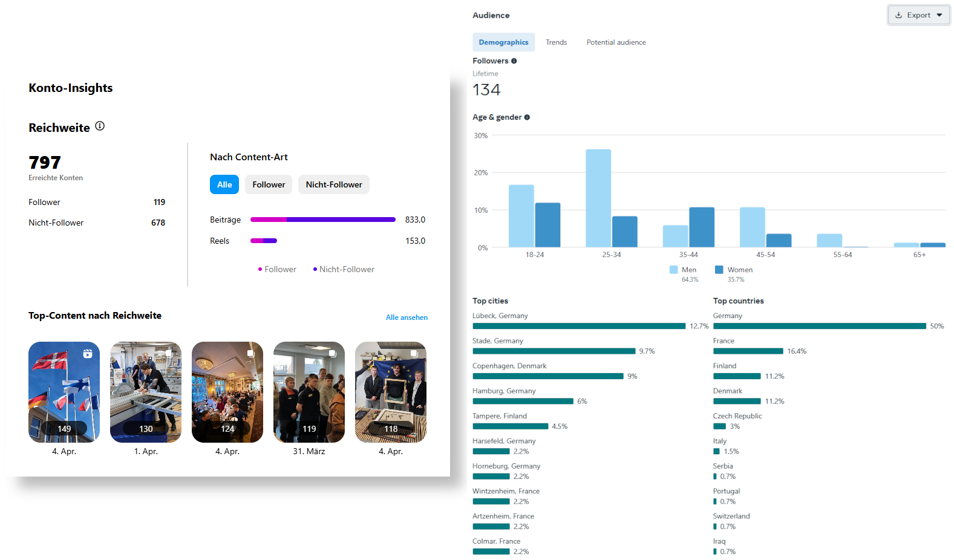Image resolution: width=954 pixels, height=560 pixels.
Task: Click the Beiträge reach bar
Action: [322, 220]
